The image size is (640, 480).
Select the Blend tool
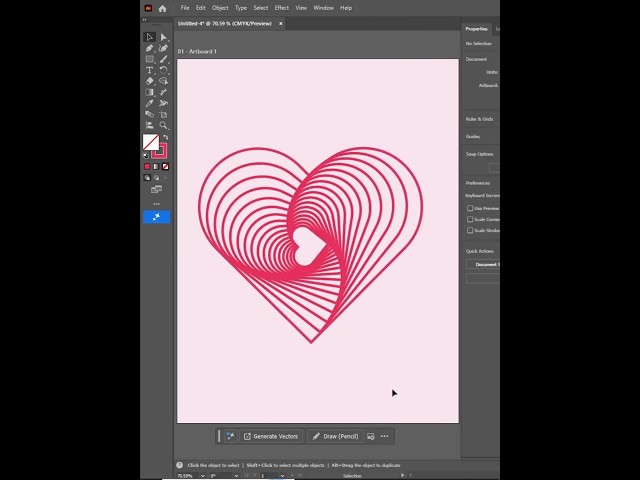pyautogui.click(x=150, y=114)
